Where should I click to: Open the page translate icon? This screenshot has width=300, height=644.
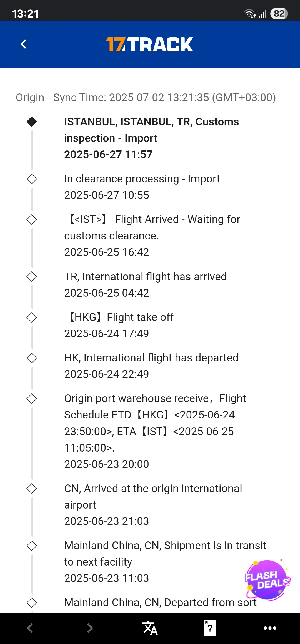(150, 628)
